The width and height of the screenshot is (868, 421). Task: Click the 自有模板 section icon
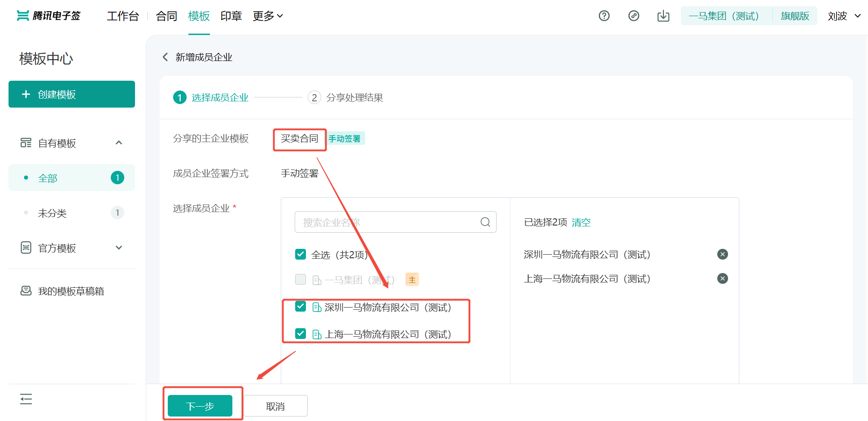26,143
